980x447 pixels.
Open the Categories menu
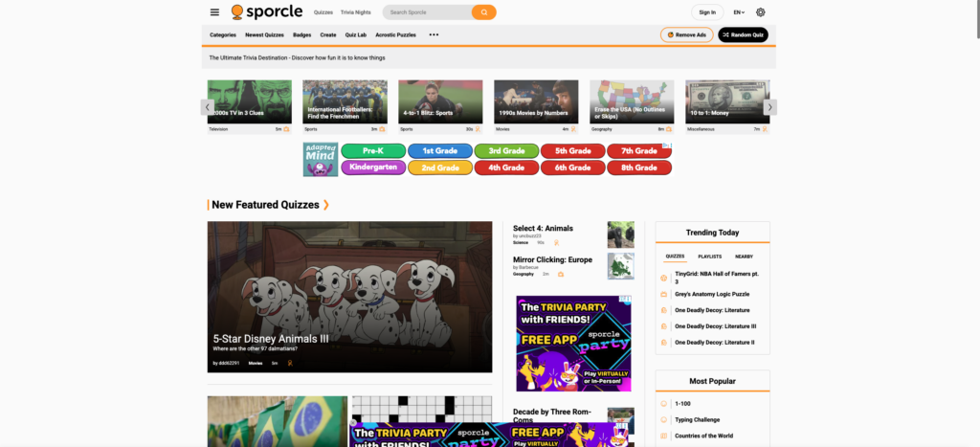(223, 34)
